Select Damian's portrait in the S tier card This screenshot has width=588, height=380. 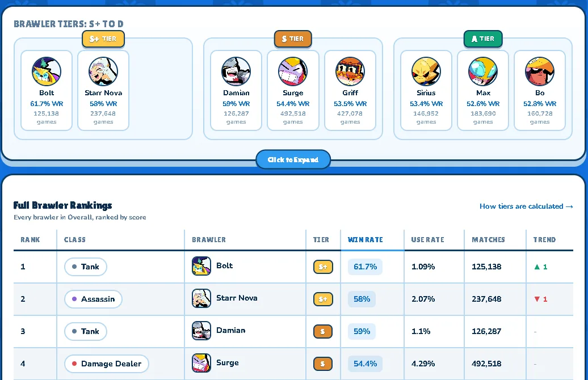coord(236,71)
